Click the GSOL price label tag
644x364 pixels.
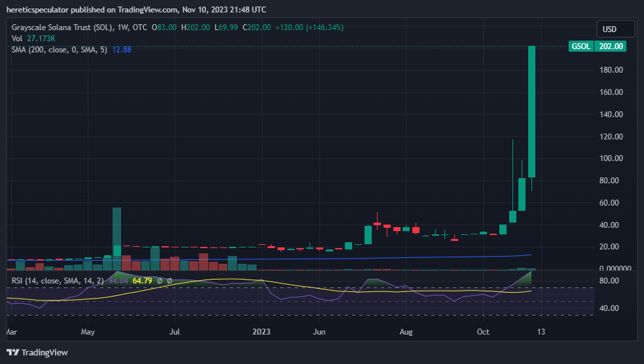click(x=581, y=46)
